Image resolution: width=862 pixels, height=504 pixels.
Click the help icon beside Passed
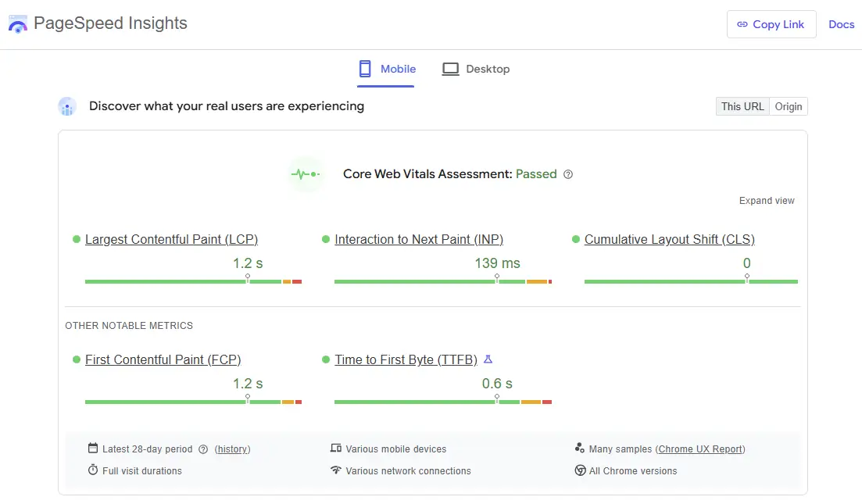[568, 174]
